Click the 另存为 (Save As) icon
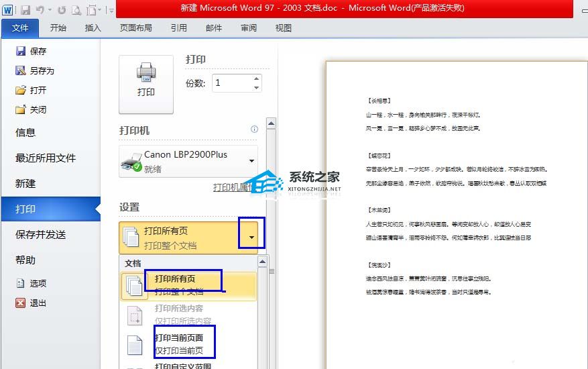Screen dimensions: 588x369 pos(21,70)
